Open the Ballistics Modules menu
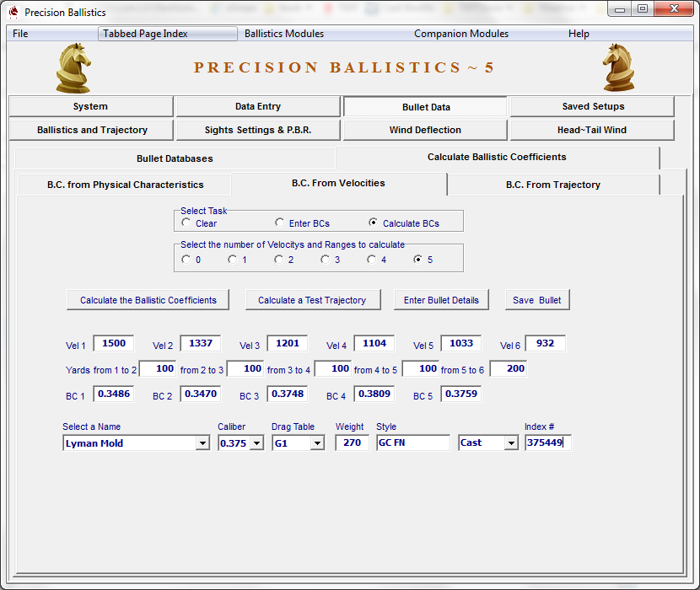This screenshot has height=590, width=700. (284, 34)
